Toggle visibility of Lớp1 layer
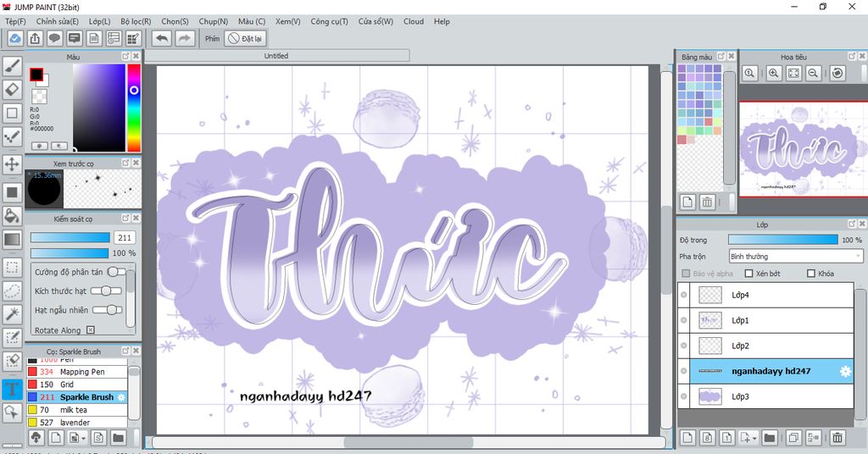This screenshot has width=868, height=454. pos(684,320)
